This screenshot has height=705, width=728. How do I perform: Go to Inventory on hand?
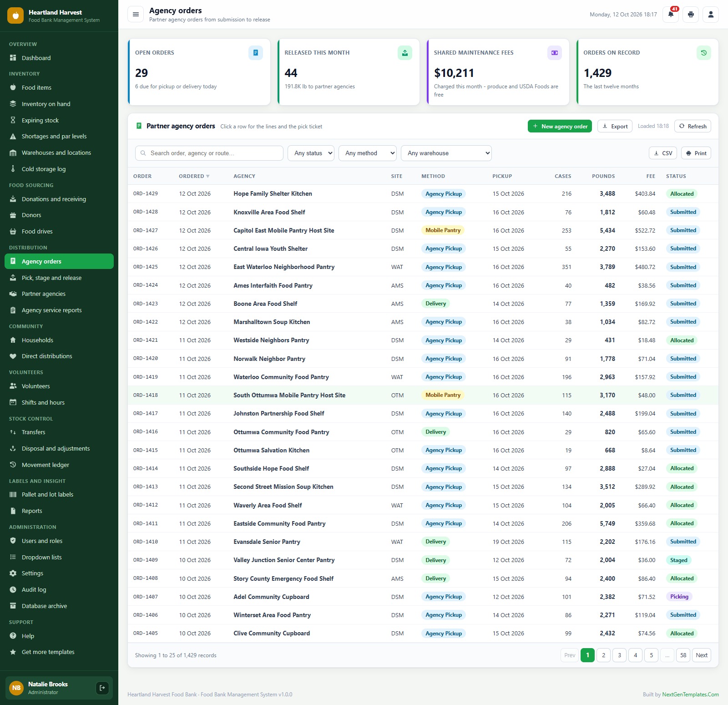[59, 104]
